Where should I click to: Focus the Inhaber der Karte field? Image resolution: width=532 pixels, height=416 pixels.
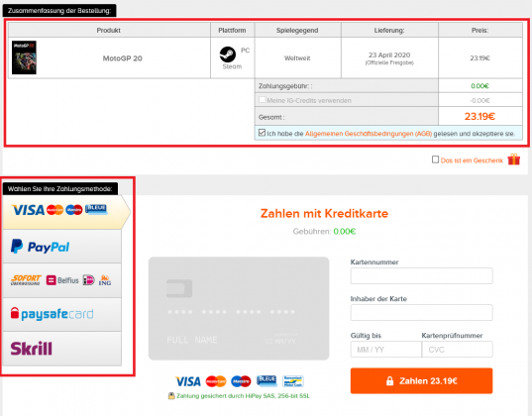[x=421, y=313]
